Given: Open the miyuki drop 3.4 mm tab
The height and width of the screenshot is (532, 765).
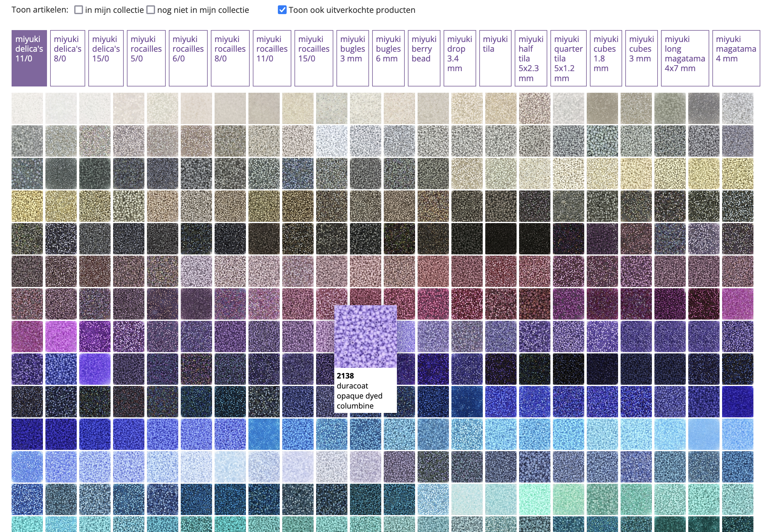Looking at the screenshot, I should [460, 58].
